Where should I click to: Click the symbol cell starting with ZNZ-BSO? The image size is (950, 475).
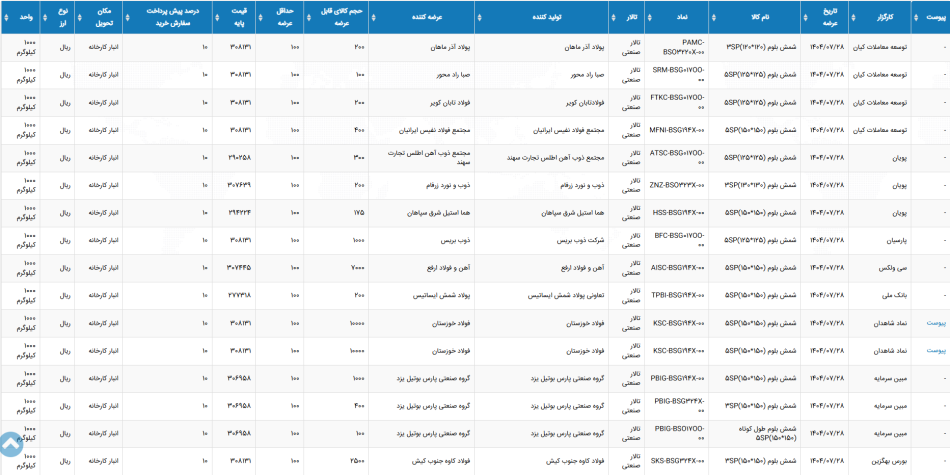tap(677, 185)
